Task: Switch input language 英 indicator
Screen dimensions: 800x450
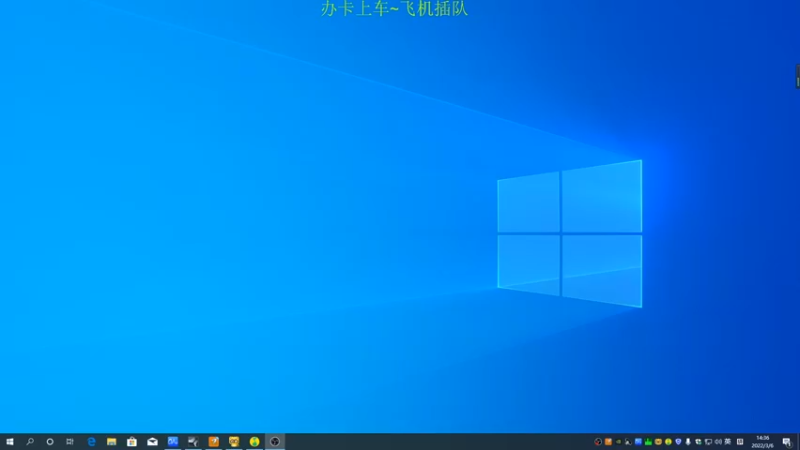Action: point(728,442)
